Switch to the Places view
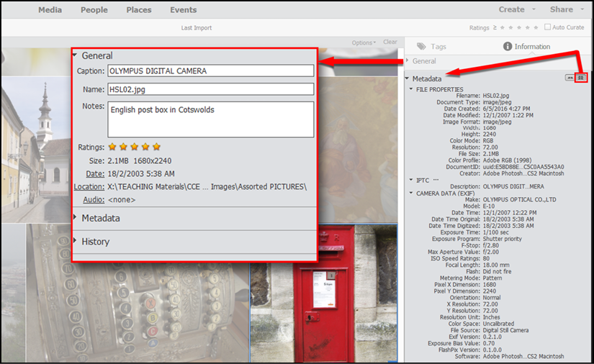 click(139, 10)
